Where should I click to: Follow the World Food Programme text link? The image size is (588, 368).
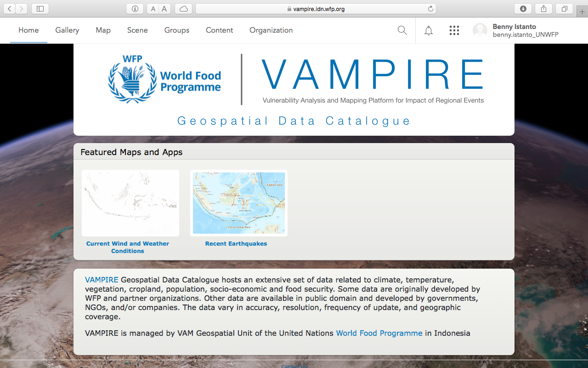(379, 333)
